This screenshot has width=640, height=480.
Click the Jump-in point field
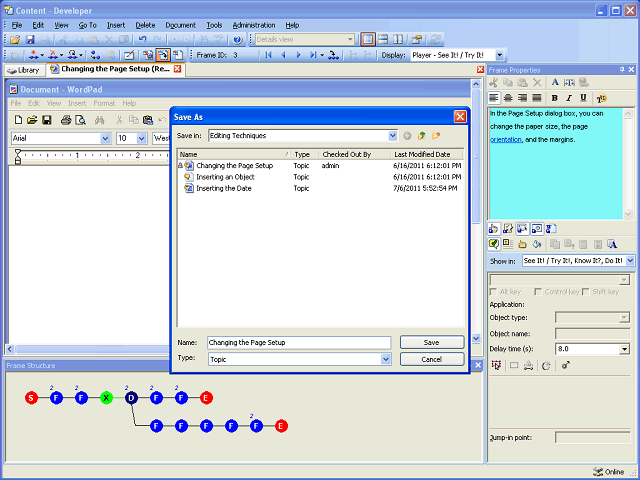coord(592,438)
